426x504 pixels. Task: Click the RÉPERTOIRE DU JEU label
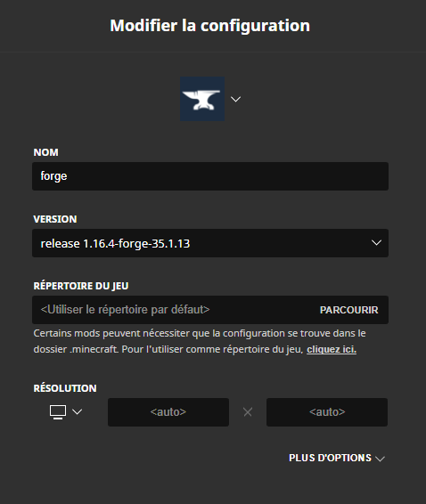(x=81, y=286)
